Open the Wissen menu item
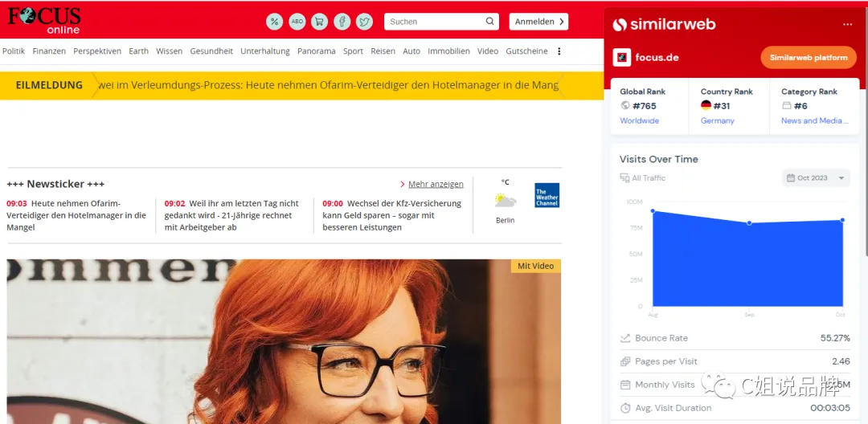Image resolution: width=868 pixels, height=424 pixels. [x=169, y=51]
